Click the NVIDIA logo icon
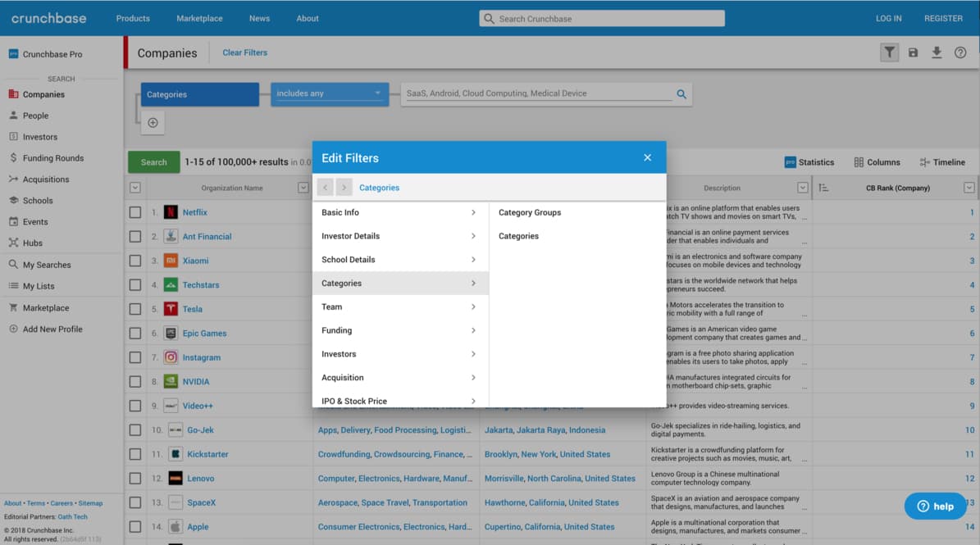 [x=171, y=381]
